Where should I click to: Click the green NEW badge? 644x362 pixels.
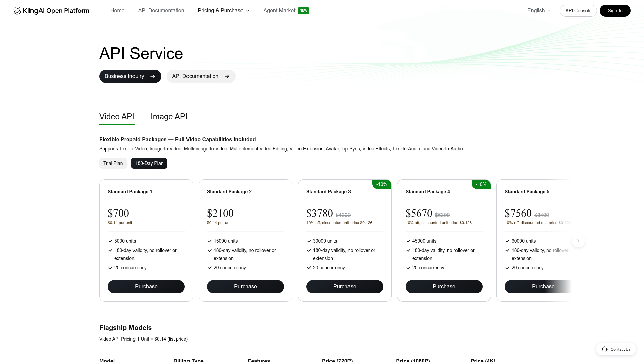pos(303,11)
